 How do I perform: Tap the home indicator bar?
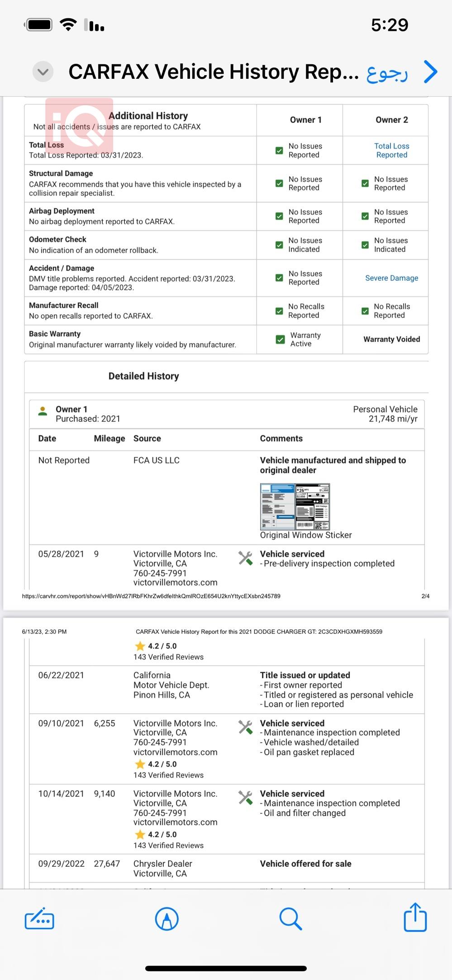[226, 969]
